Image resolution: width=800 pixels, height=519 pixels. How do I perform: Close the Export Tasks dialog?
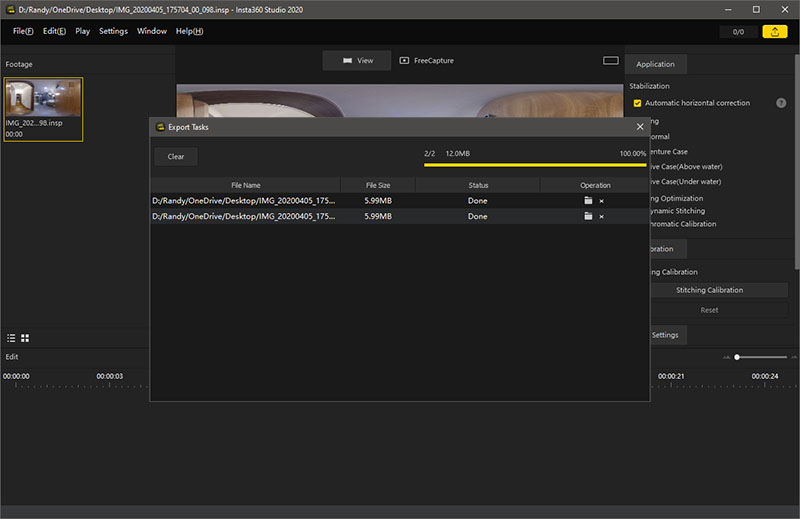[640, 127]
